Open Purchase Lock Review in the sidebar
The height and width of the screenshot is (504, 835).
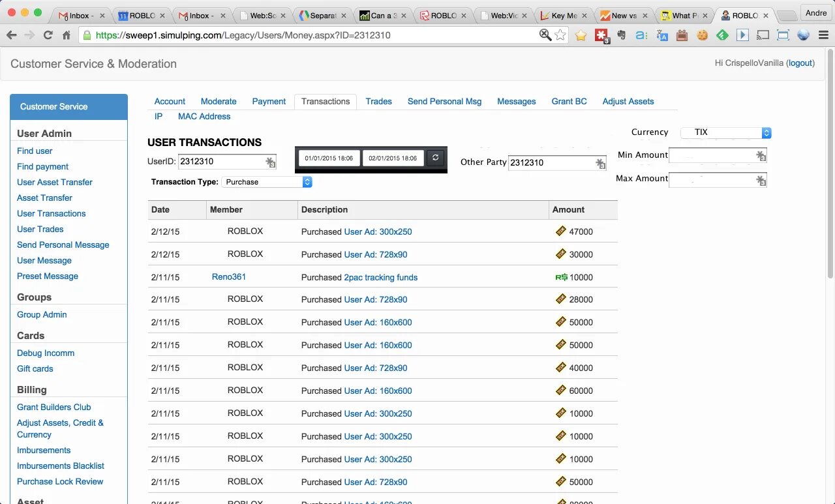[x=60, y=481]
